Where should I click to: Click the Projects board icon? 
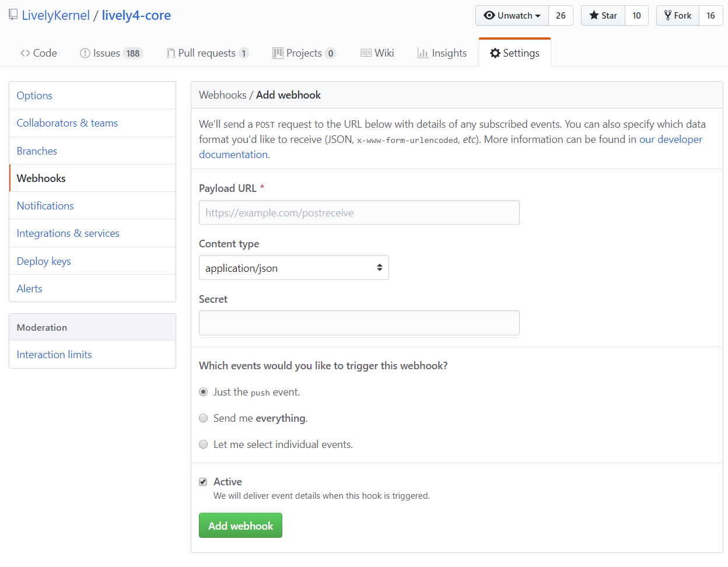pos(278,53)
